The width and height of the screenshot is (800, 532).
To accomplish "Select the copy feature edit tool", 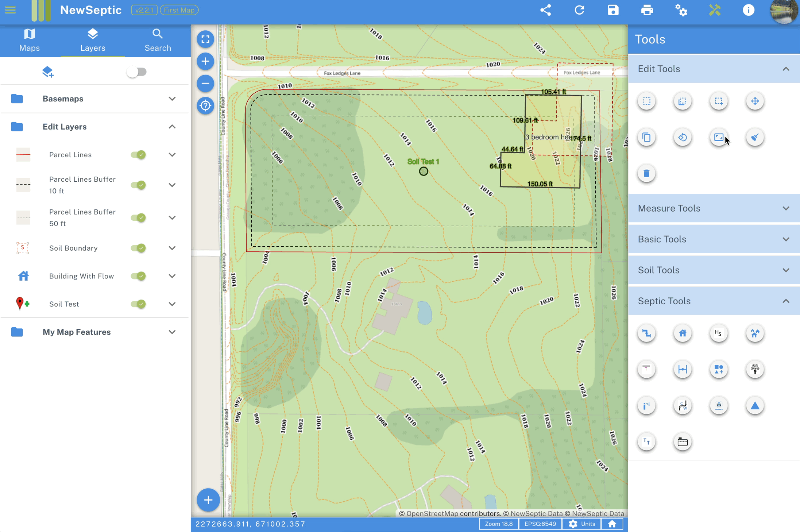I will point(646,136).
